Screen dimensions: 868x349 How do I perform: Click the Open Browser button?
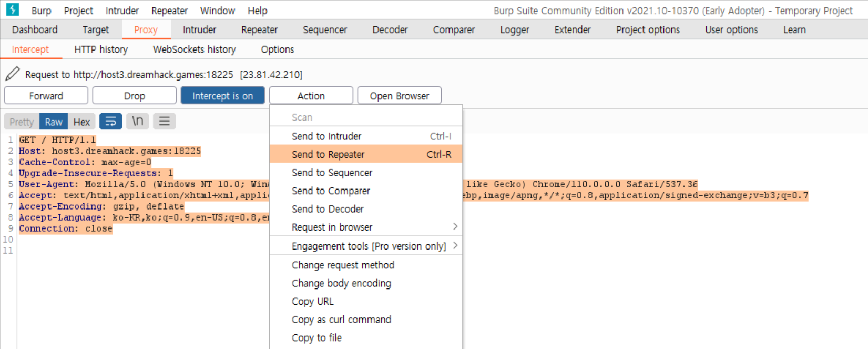click(x=400, y=96)
